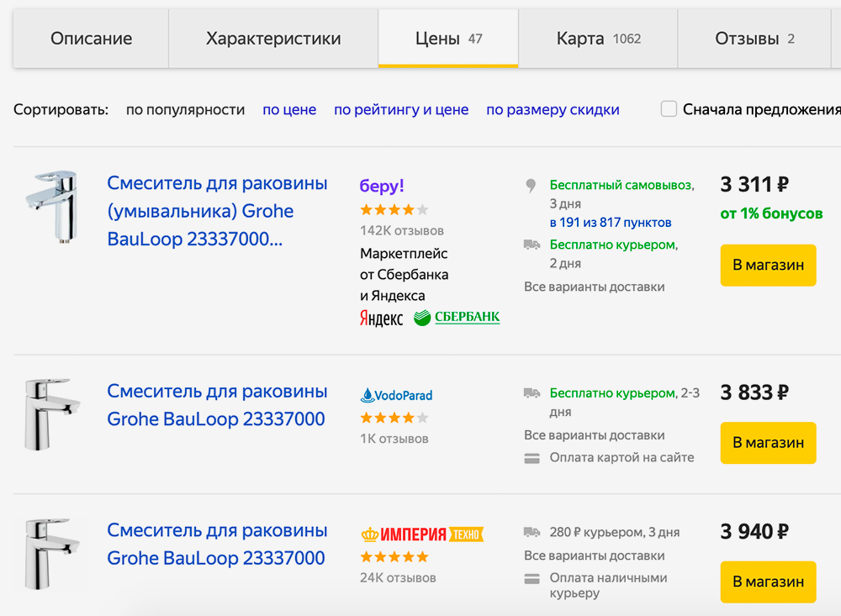
Task: Click Оплата картой на сайте text
Action: click(x=621, y=457)
